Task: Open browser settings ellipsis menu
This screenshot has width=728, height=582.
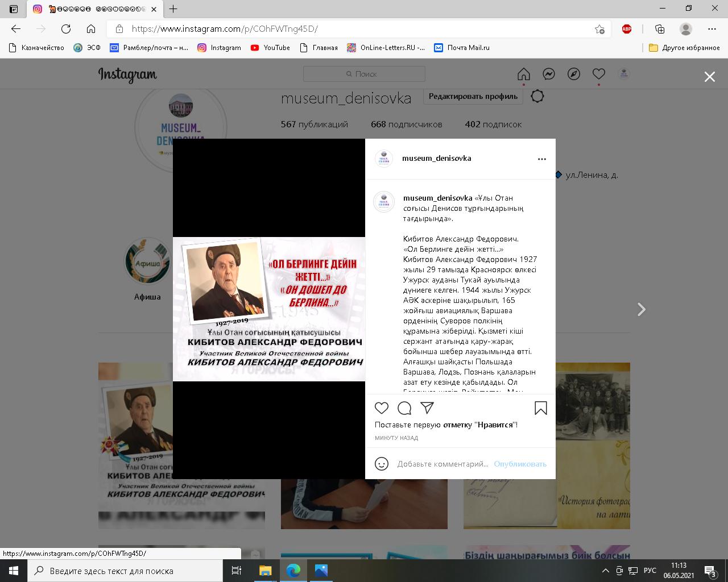Action: click(712, 29)
